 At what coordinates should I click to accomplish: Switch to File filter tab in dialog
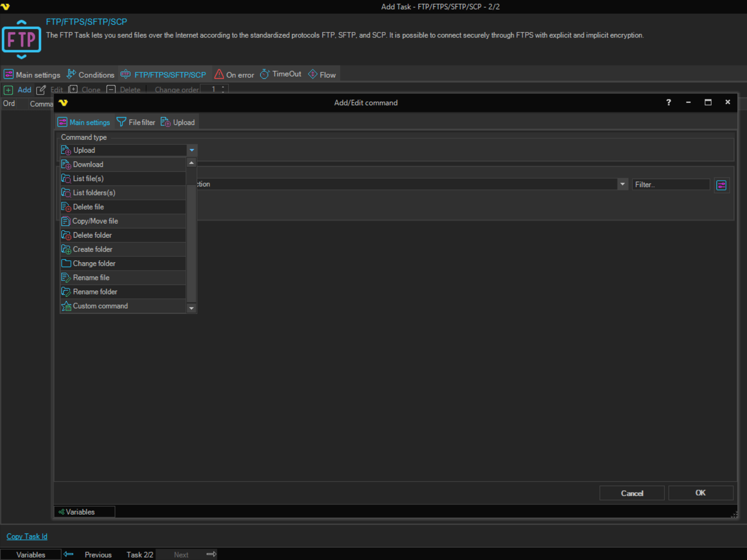pos(136,122)
